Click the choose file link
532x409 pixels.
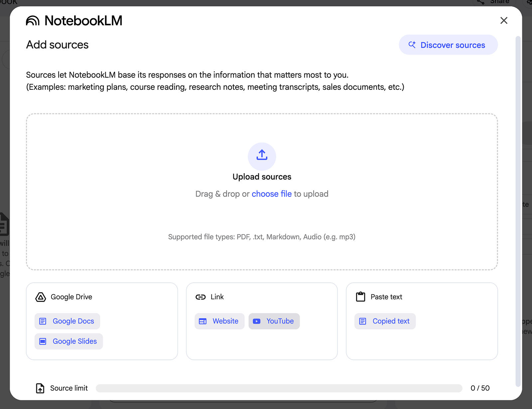point(272,194)
